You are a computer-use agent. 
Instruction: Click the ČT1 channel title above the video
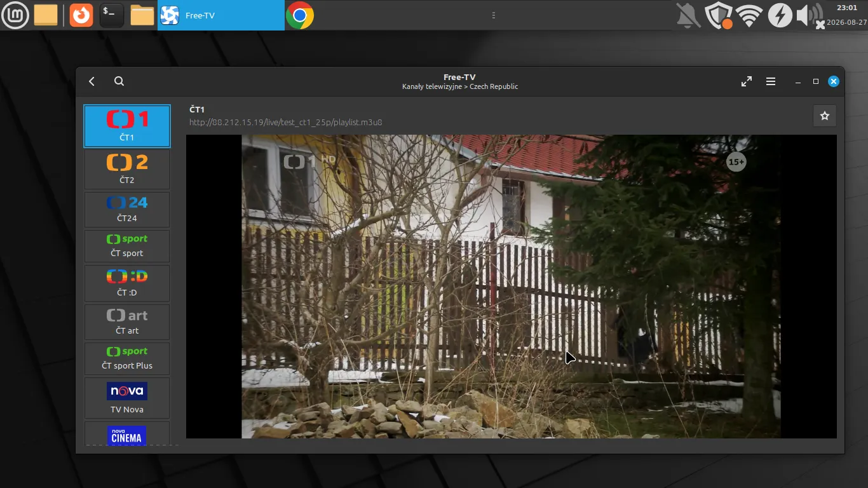197,109
